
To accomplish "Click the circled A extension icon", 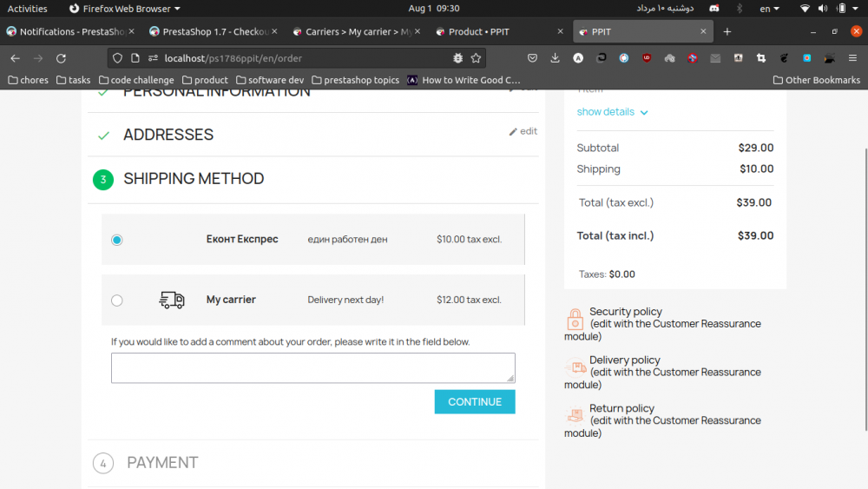I will (x=578, y=58).
